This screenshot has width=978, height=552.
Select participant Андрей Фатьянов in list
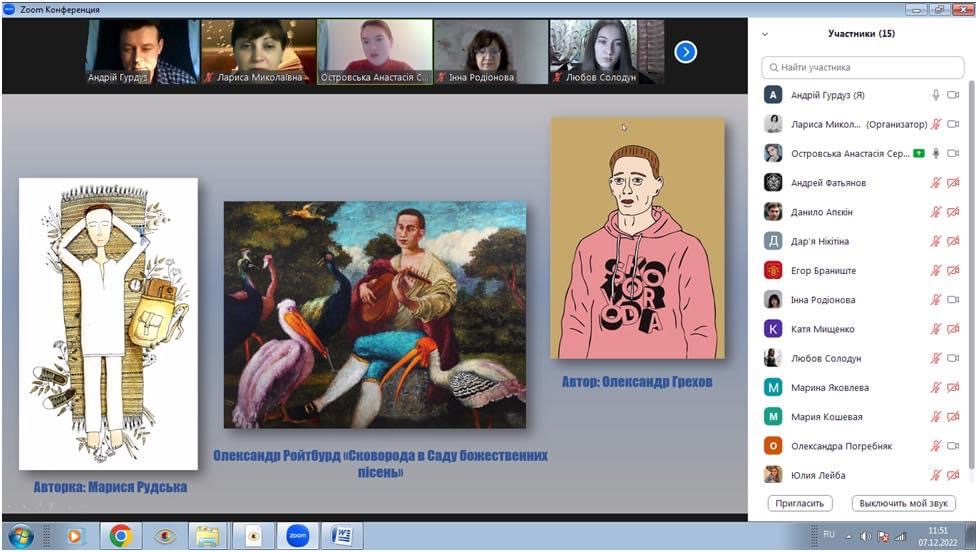863,183
